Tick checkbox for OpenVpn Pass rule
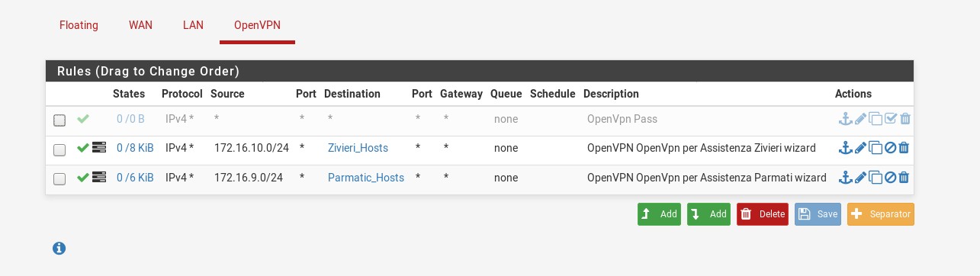The height and width of the screenshot is (276, 980). (x=59, y=120)
